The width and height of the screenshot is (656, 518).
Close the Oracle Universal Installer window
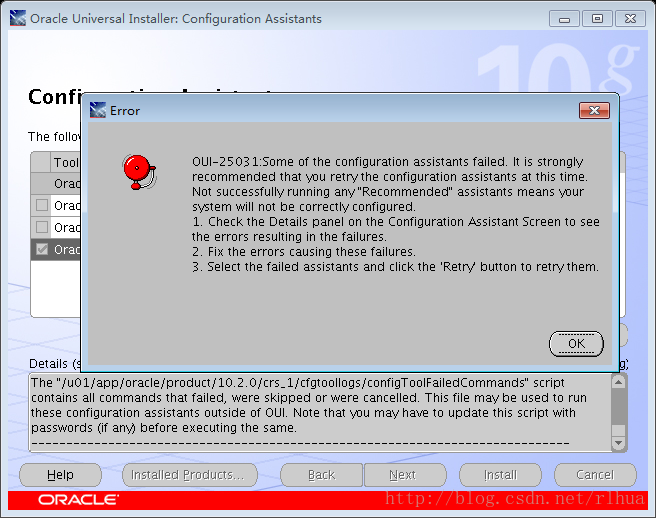[630, 19]
